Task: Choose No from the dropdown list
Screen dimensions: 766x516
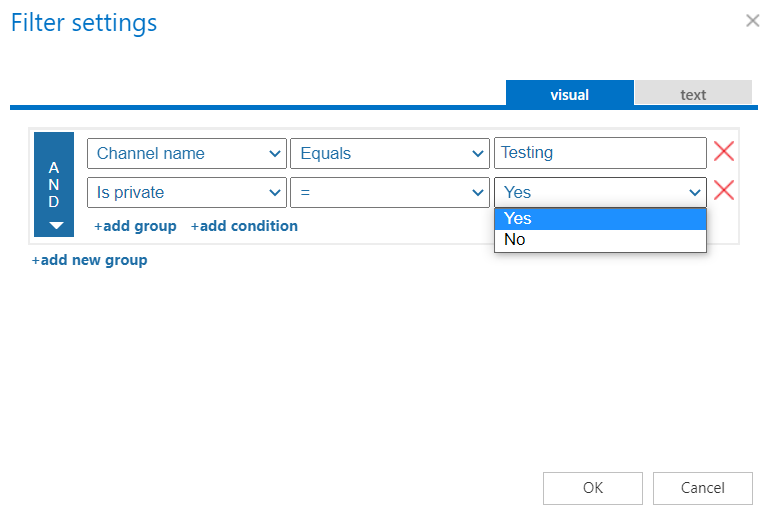Action: (600, 240)
